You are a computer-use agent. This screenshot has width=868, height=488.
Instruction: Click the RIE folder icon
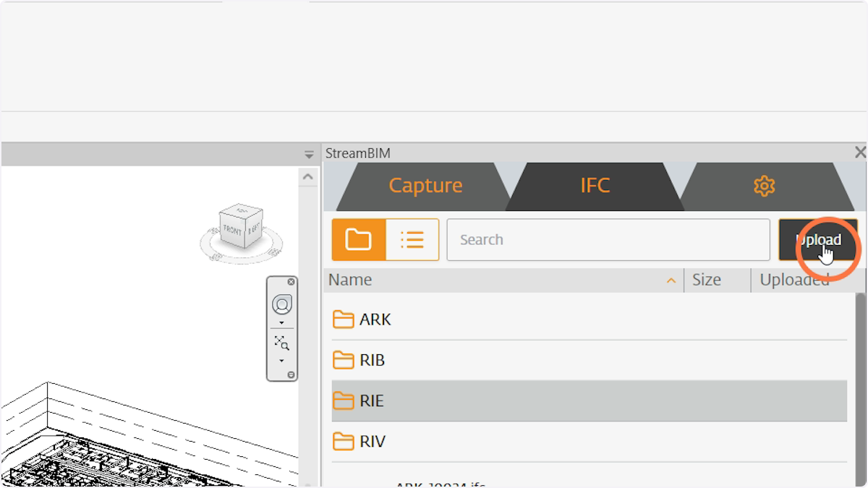tap(344, 401)
